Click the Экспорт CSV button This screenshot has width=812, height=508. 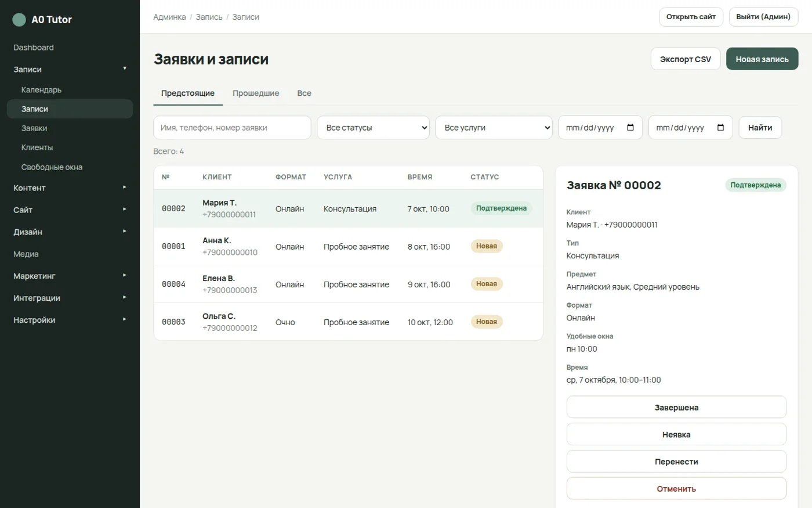(686, 59)
